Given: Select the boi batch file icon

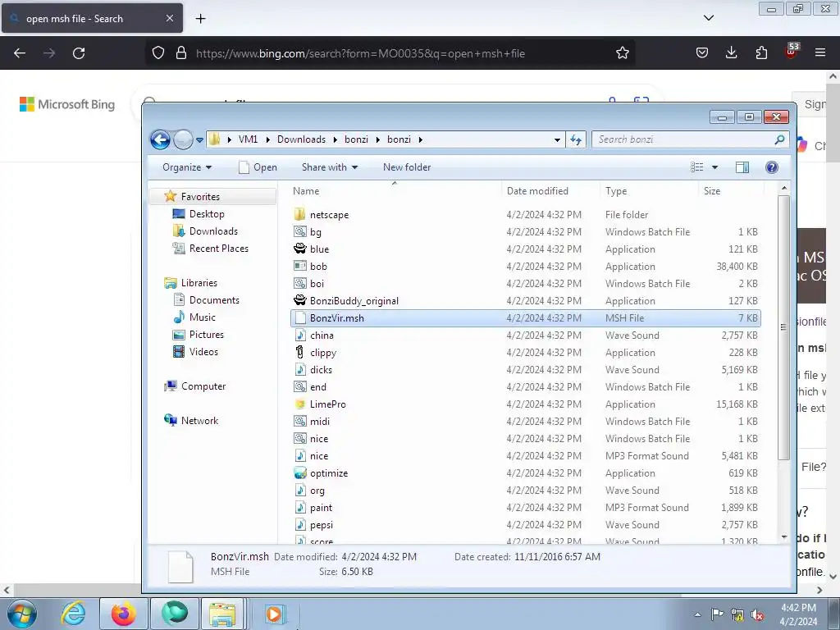Looking at the screenshot, I should [x=300, y=283].
